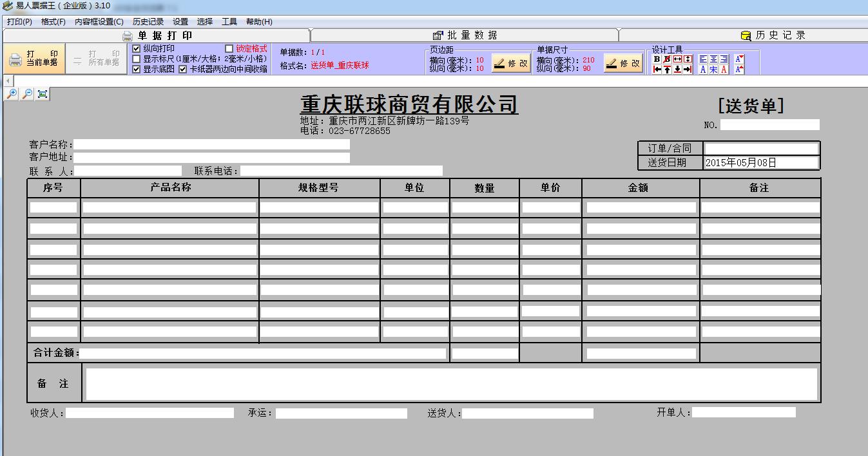Click the 修改 button for 页边距

pyautogui.click(x=511, y=63)
